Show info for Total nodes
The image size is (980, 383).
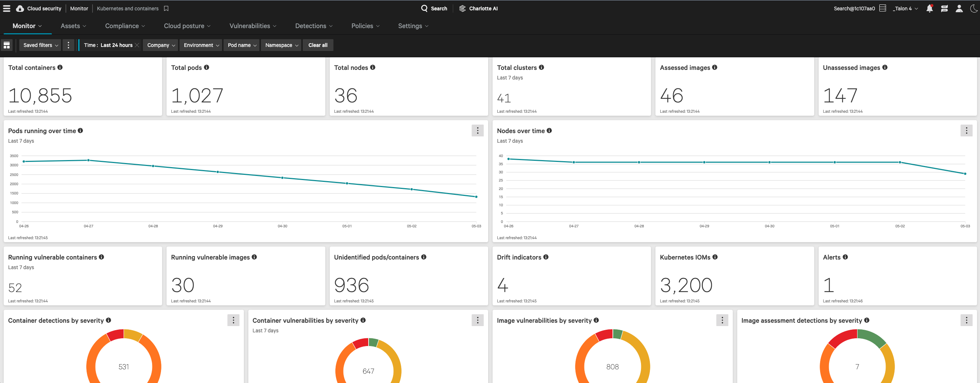pos(373,67)
